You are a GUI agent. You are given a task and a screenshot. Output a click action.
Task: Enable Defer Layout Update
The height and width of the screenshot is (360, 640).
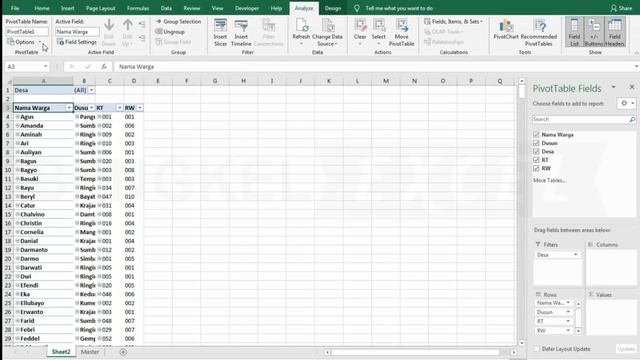pyautogui.click(x=537, y=349)
